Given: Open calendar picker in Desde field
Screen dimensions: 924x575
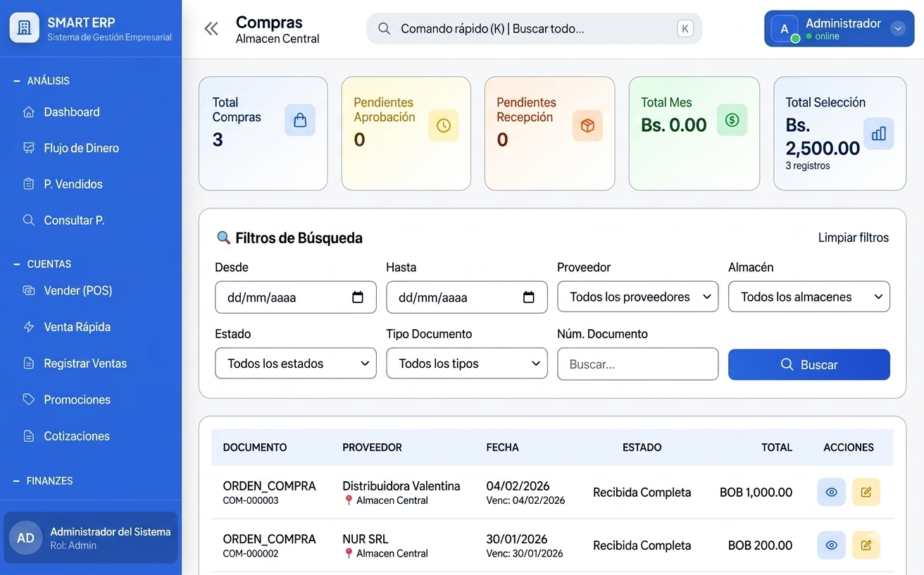Looking at the screenshot, I should coord(358,297).
